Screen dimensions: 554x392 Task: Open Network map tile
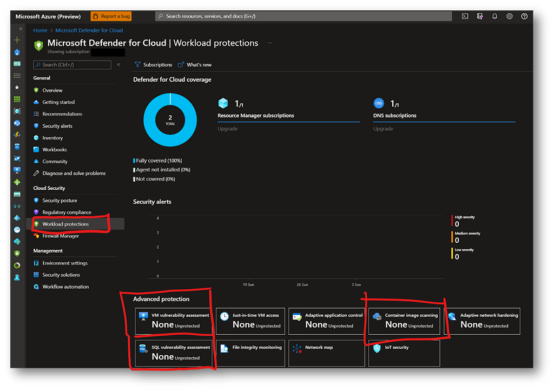[327, 353]
